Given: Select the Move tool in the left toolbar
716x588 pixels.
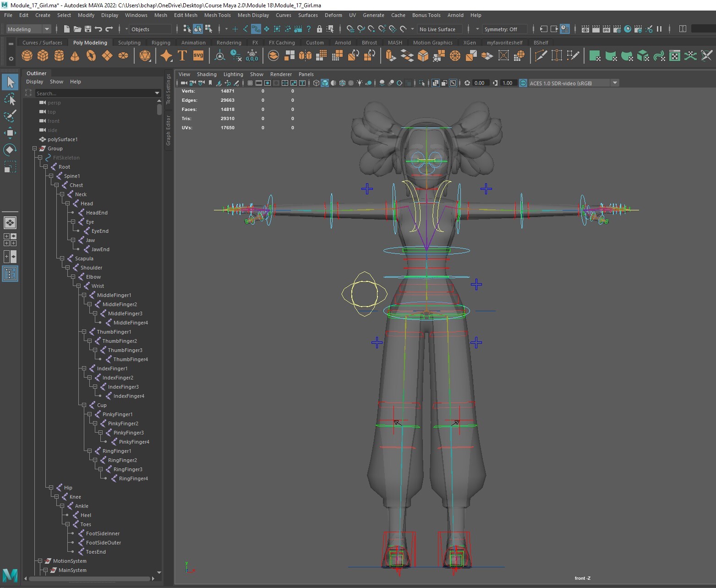Looking at the screenshot, I should tap(10, 133).
